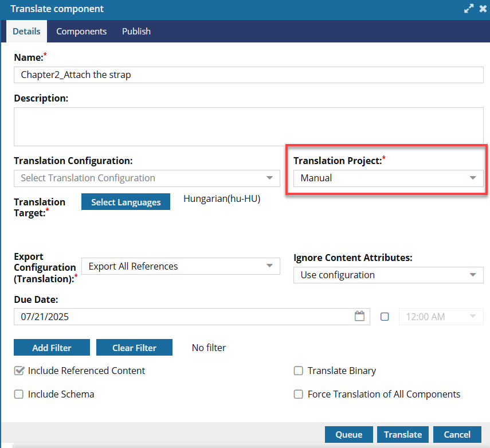Expand the Translation Project dropdown
The width and height of the screenshot is (490, 448).
(x=389, y=178)
